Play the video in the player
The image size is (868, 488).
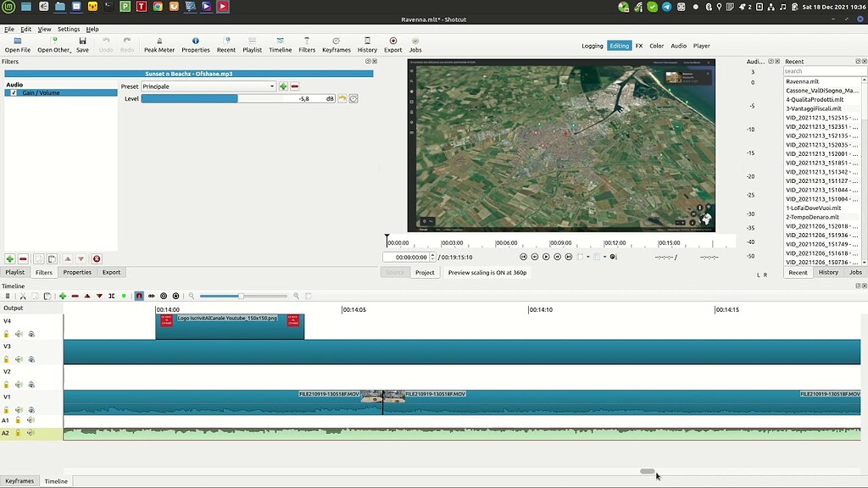[x=546, y=257]
